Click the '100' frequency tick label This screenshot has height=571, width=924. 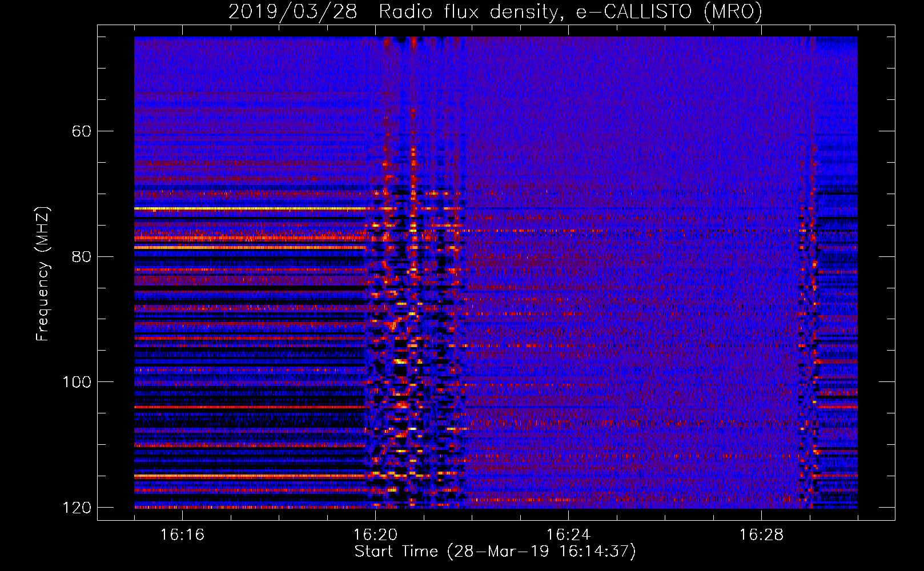[77, 382]
